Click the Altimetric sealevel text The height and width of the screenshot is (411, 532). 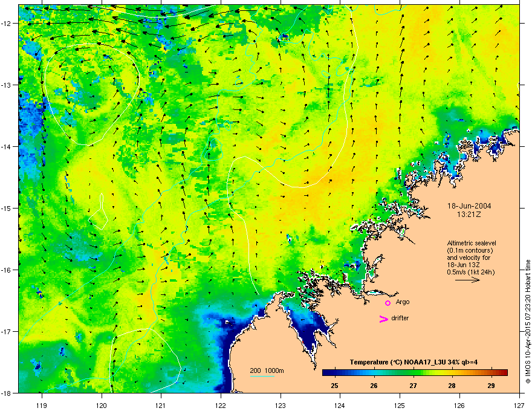tap(472, 243)
